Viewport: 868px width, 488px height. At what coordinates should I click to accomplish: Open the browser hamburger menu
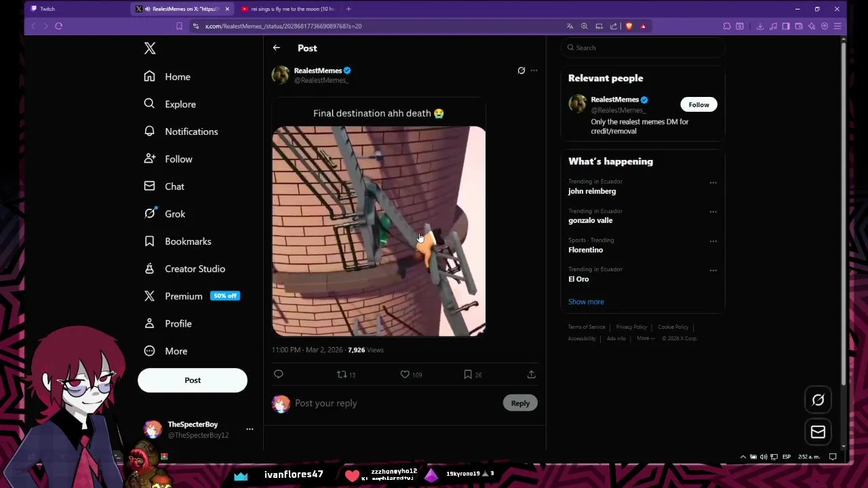click(837, 26)
